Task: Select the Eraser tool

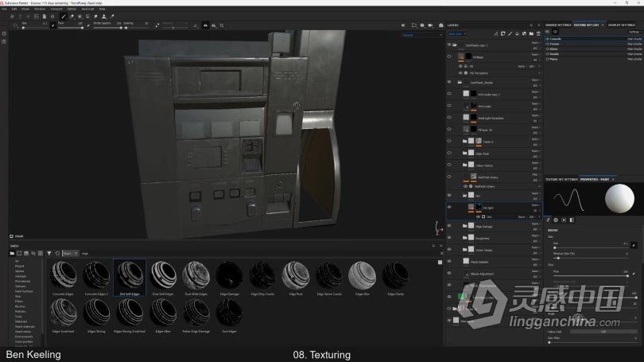Action: click(72, 17)
